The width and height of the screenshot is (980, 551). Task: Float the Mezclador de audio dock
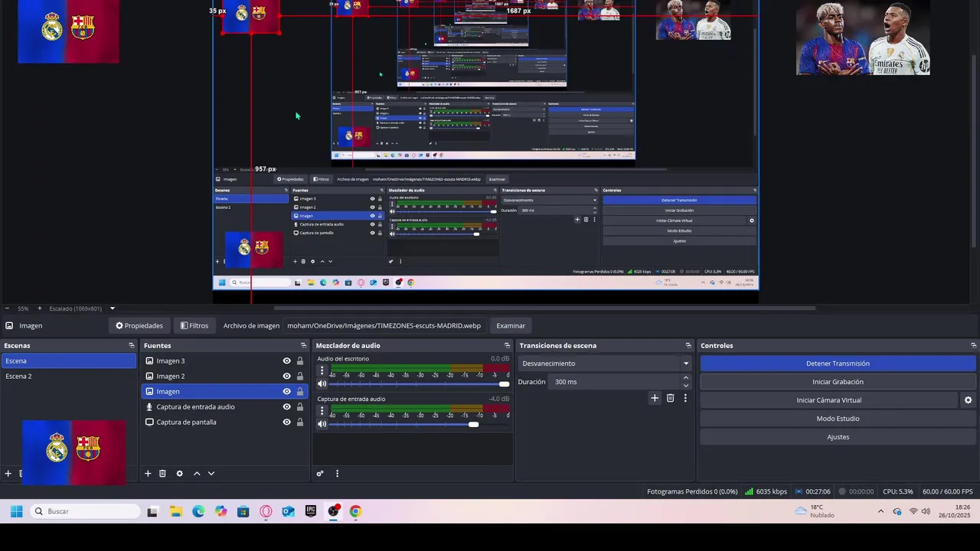click(507, 346)
